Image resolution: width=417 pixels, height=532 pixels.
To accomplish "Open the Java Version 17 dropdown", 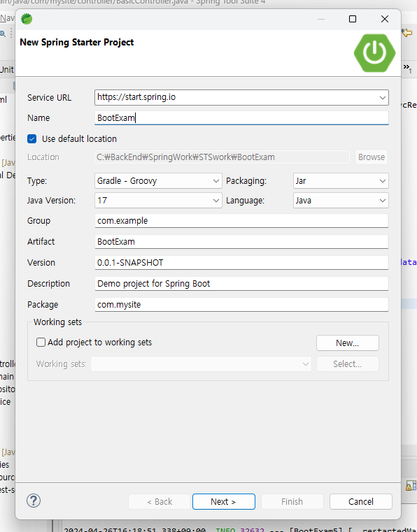I will pos(216,201).
